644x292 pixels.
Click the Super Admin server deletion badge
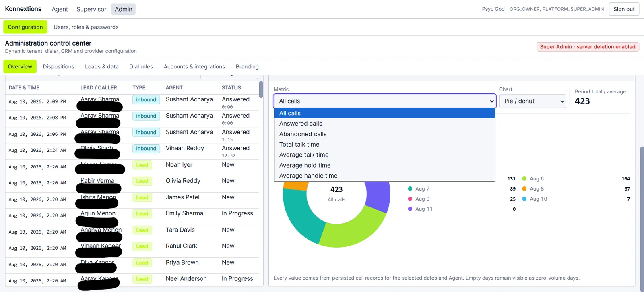click(588, 47)
